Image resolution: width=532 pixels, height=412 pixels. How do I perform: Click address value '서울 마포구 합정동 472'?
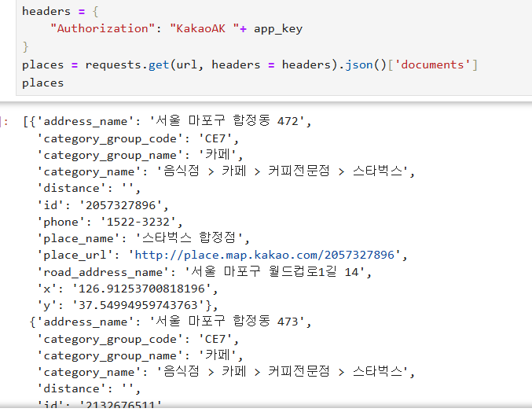pyautogui.click(x=227, y=120)
